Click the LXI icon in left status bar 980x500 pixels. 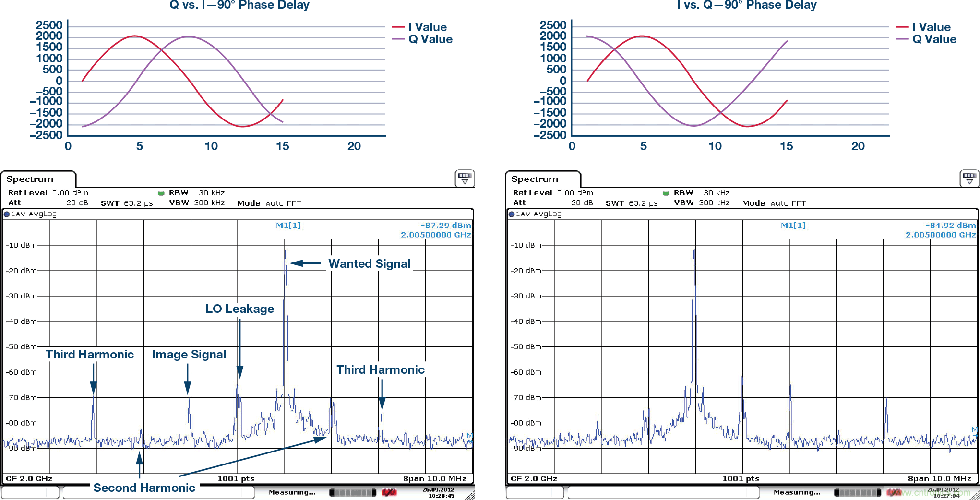pyautogui.click(x=389, y=492)
